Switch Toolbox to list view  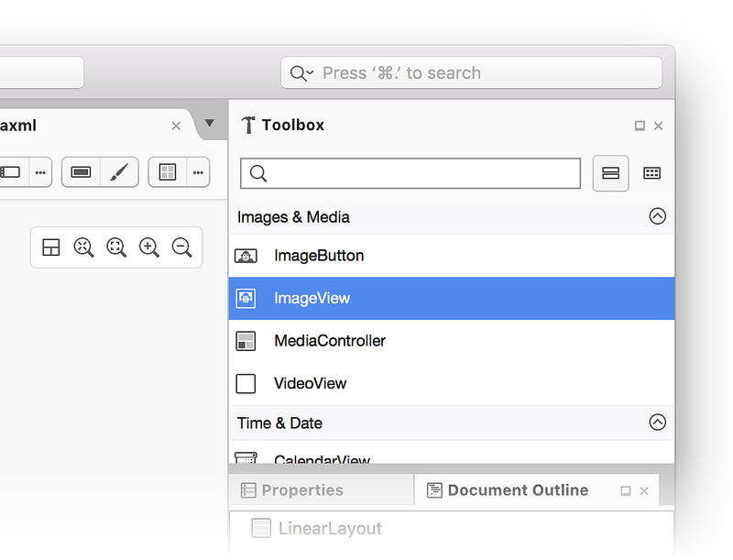(610, 172)
